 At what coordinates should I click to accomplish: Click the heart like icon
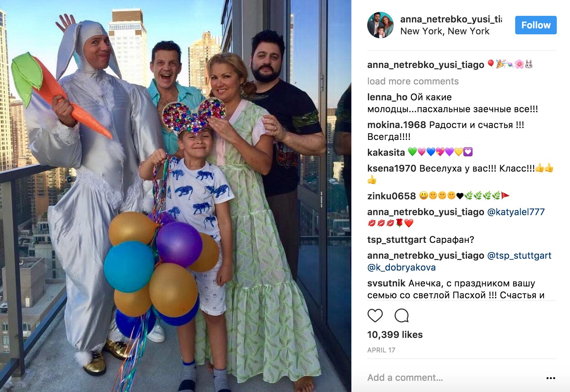375,316
